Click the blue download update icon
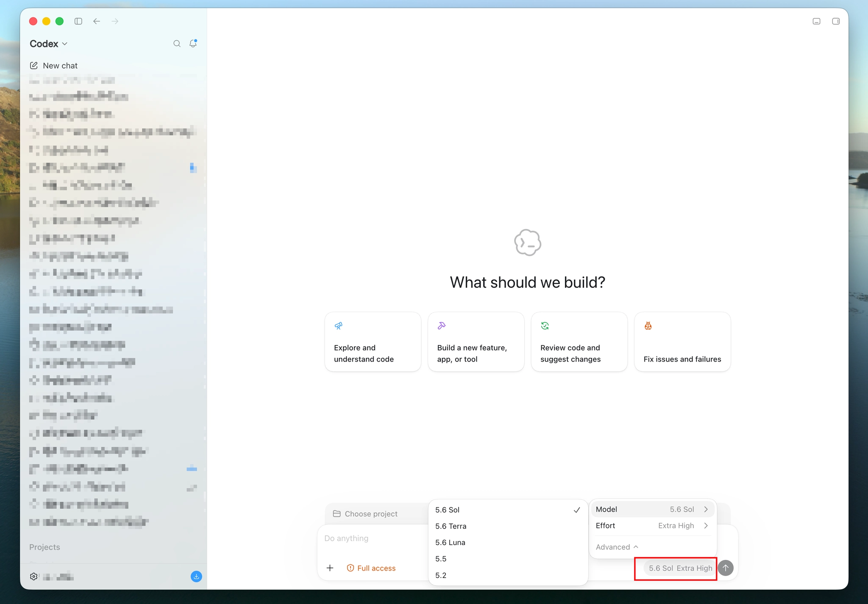The height and width of the screenshot is (604, 868). (196, 576)
